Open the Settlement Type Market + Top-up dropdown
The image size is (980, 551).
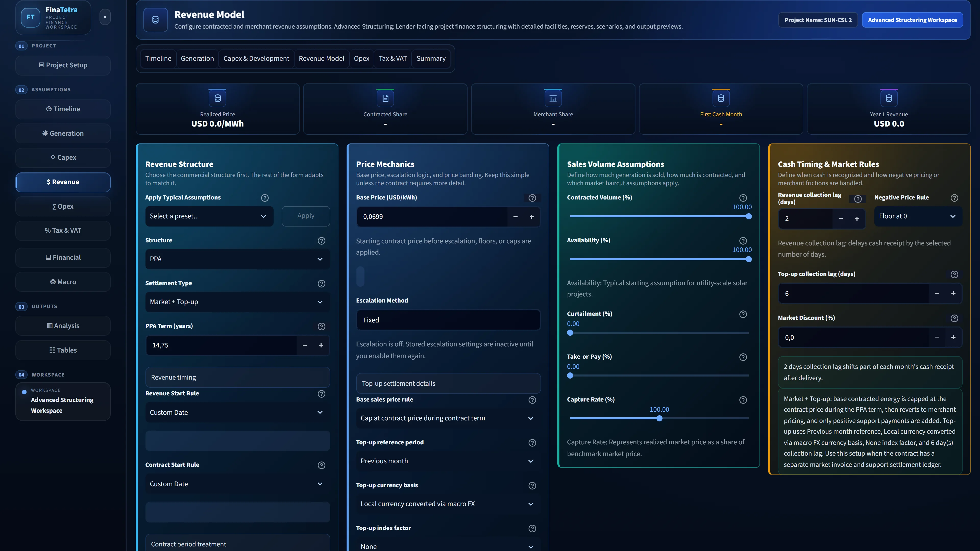coord(237,302)
